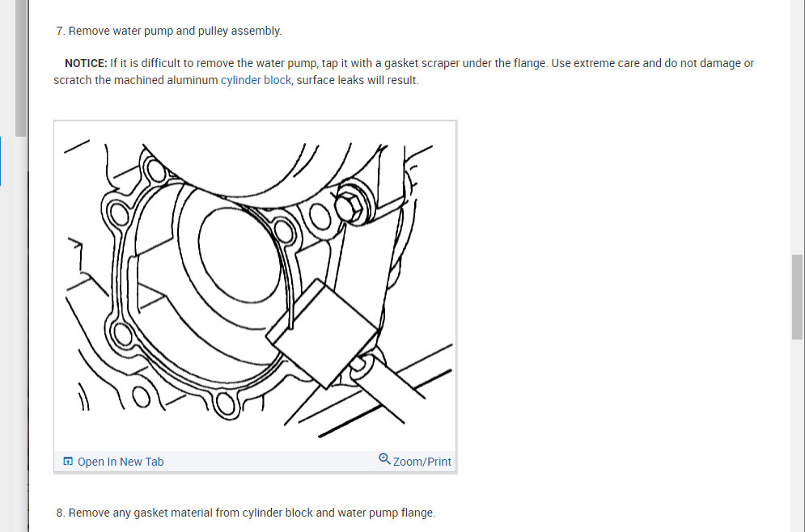The height and width of the screenshot is (532, 805).
Task: Click the blue highlighted bar at left edge
Action: (x=1, y=161)
